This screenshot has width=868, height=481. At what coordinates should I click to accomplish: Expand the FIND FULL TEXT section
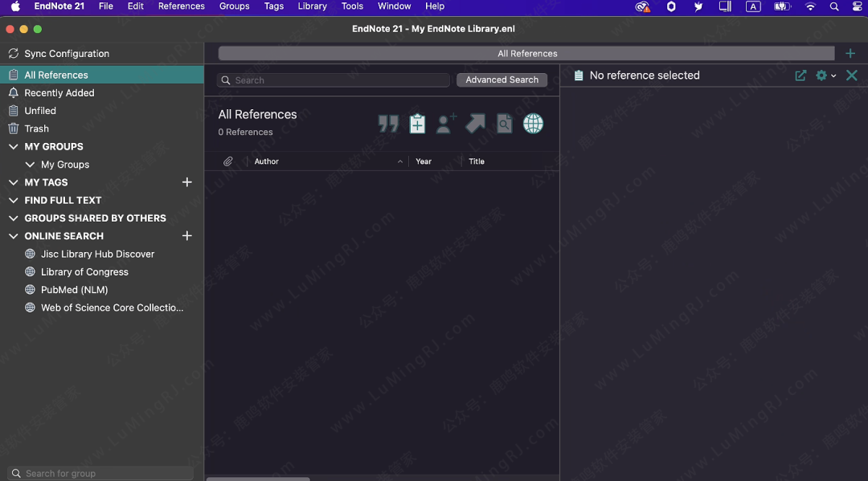(13, 201)
